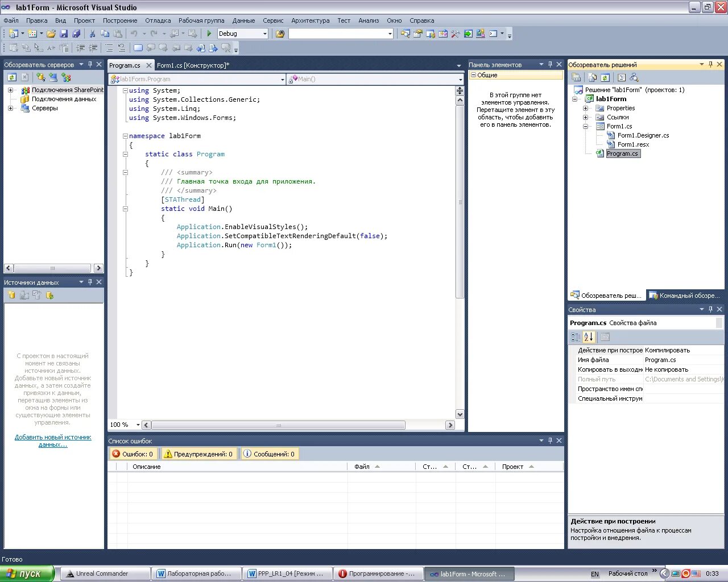Click the Command Window toolbar icon
Screen dimensions: 728x582
[x=493, y=34]
